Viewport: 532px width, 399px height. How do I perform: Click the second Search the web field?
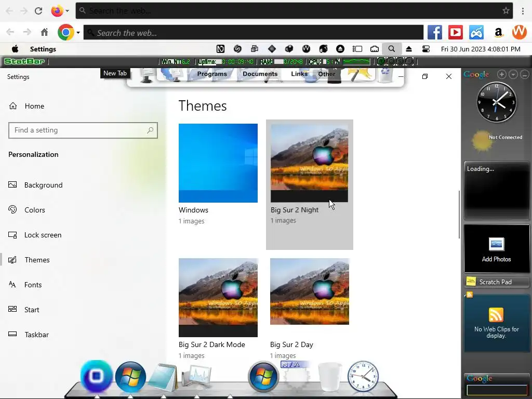pos(254,33)
